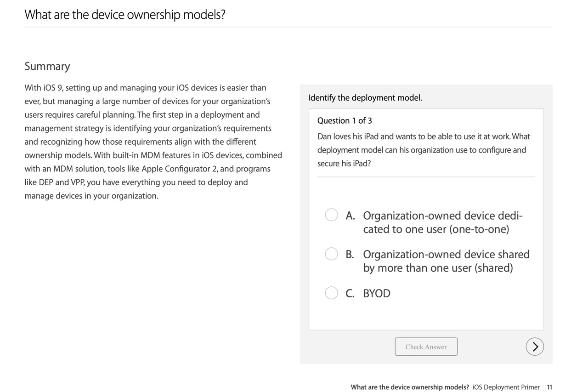This screenshot has height=392, width=588.
Task: Click the page title 'What are the device ownership models?'
Action: 125,15
